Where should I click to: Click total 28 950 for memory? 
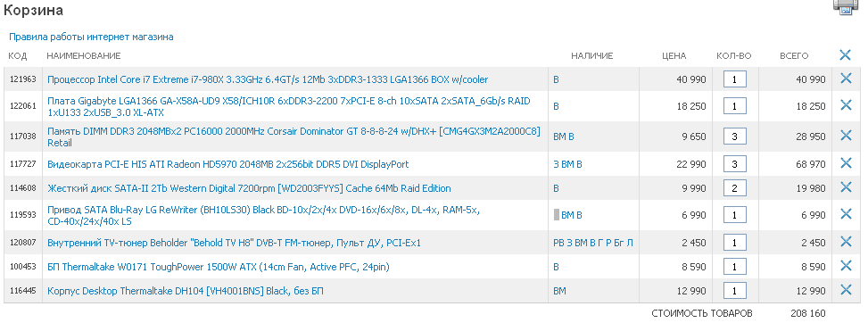pos(810,137)
